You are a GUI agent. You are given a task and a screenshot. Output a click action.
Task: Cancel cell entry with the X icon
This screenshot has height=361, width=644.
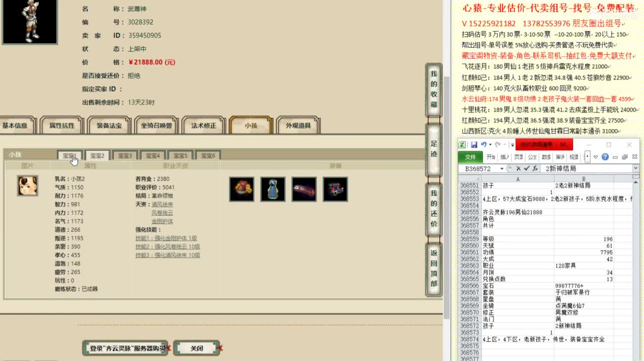(x=519, y=168)
